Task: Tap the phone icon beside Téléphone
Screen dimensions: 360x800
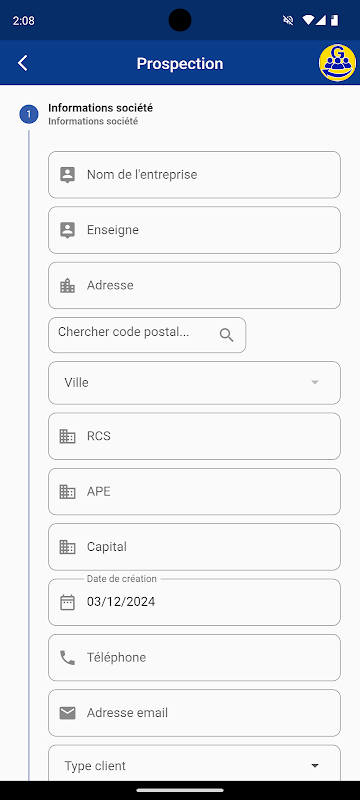Action: (x=67, y=658)
